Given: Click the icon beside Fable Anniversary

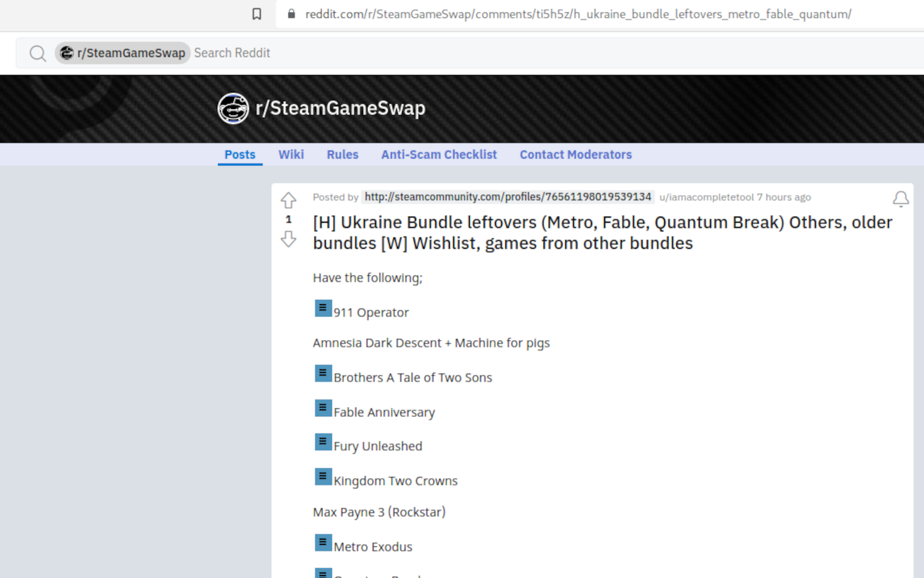Looking at the screenshot, I should coord(323,407).
